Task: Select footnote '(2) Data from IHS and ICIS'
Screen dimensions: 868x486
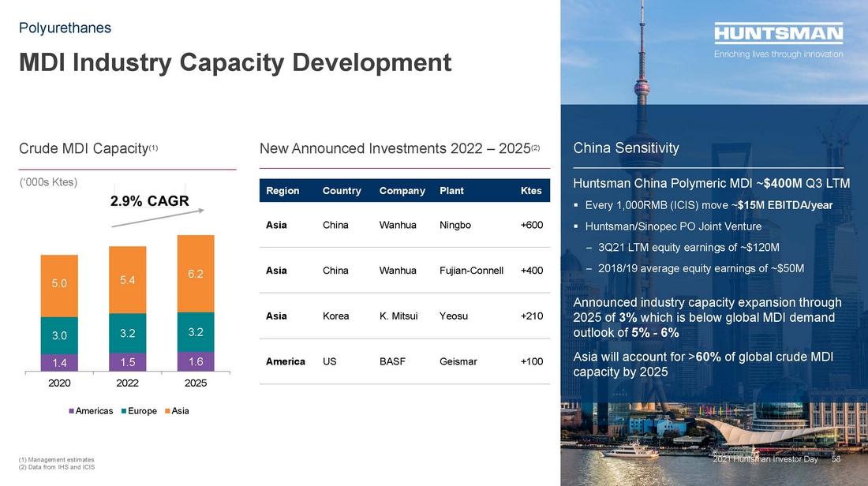Action: point(57,467)
